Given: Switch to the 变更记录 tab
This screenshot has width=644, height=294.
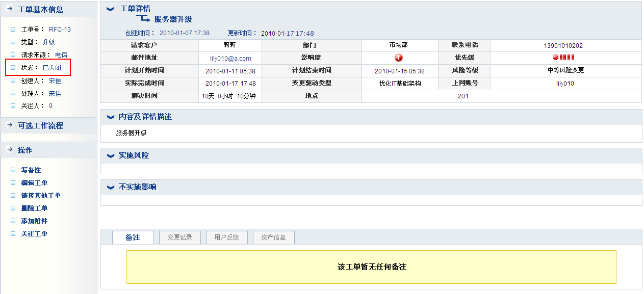Looking at the screenshot, I should click(x=179, y=237).
